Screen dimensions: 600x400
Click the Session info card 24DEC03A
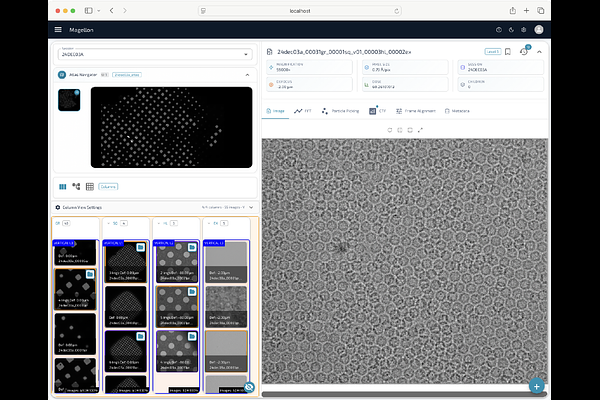[x=501, y=67]
